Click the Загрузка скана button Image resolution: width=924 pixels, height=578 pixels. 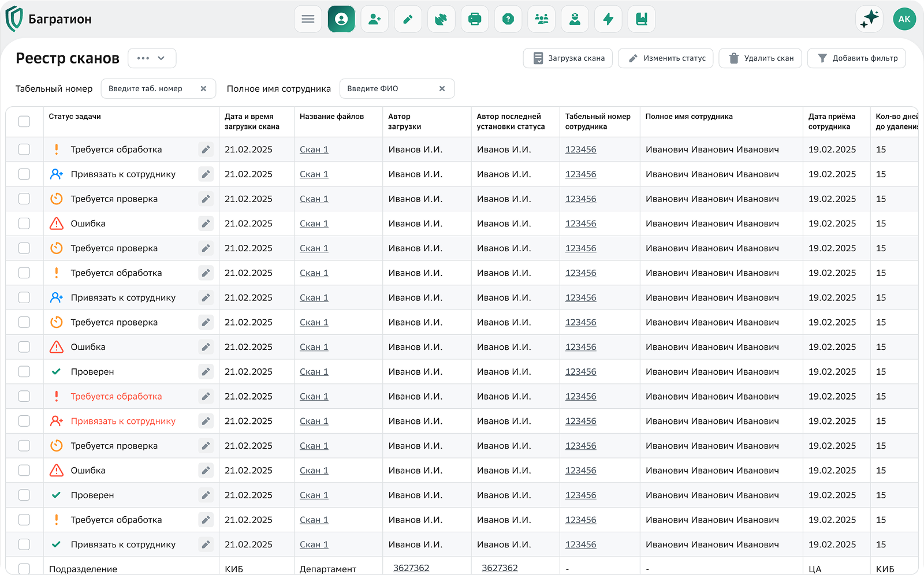(x=568, y=58)
